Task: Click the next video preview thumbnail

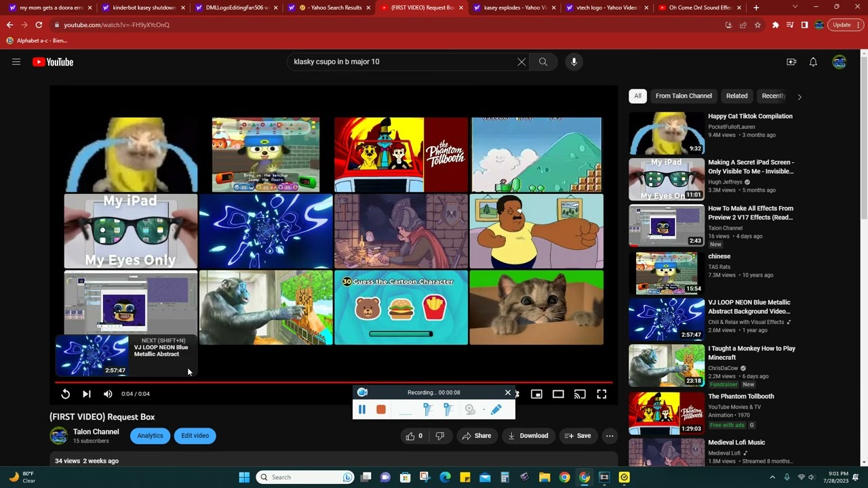Action: pyautogui.click(x=92, y=355)
